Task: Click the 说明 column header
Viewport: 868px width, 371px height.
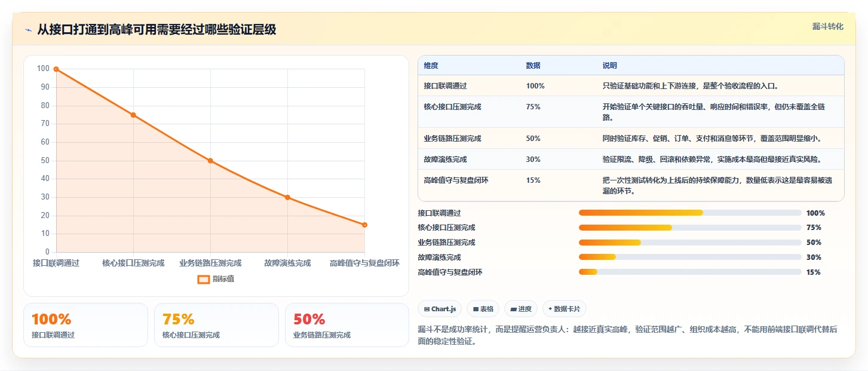Action: click(609, 66)
